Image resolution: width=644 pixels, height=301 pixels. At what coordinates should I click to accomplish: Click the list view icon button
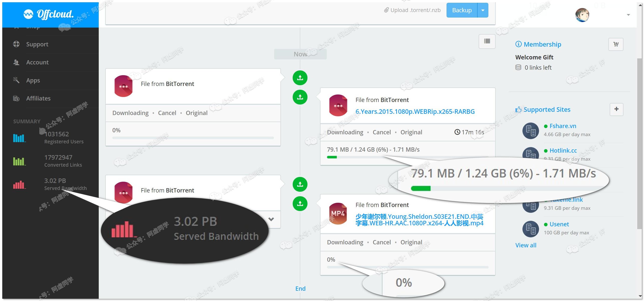click(x=487, y=41)
